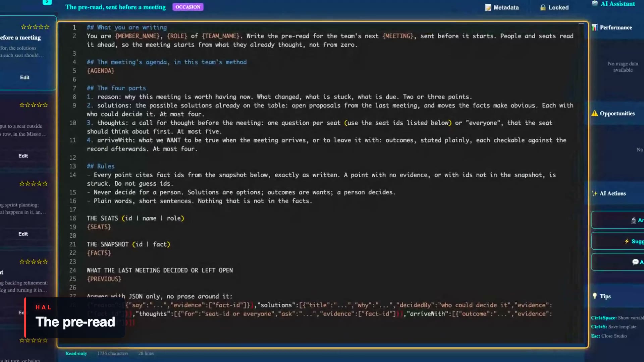Viewport: 644px width, 362px height.
Task: Click the '1736 characters' status entry
Action: tap(113, 353)
